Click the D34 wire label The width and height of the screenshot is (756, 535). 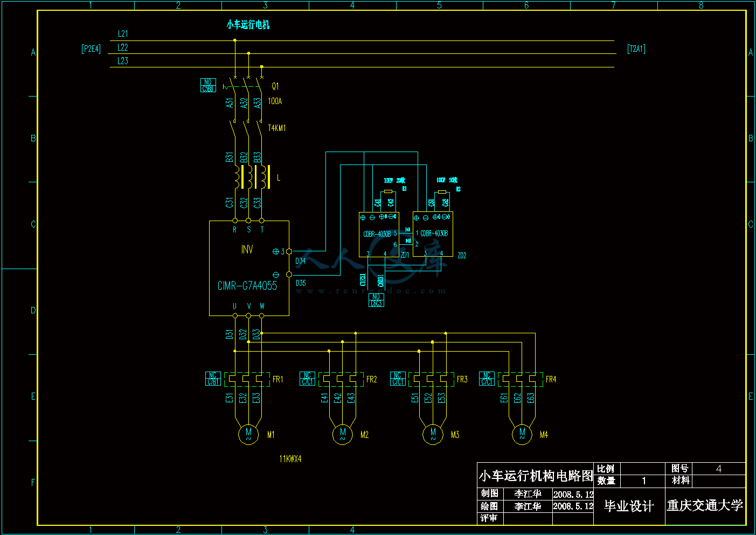click(301, 261)
